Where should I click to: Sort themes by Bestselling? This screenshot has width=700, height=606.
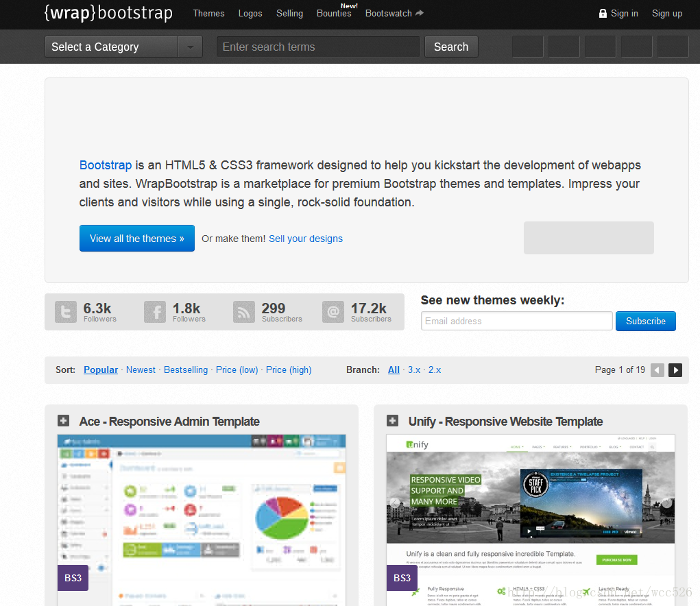(186, 370)
